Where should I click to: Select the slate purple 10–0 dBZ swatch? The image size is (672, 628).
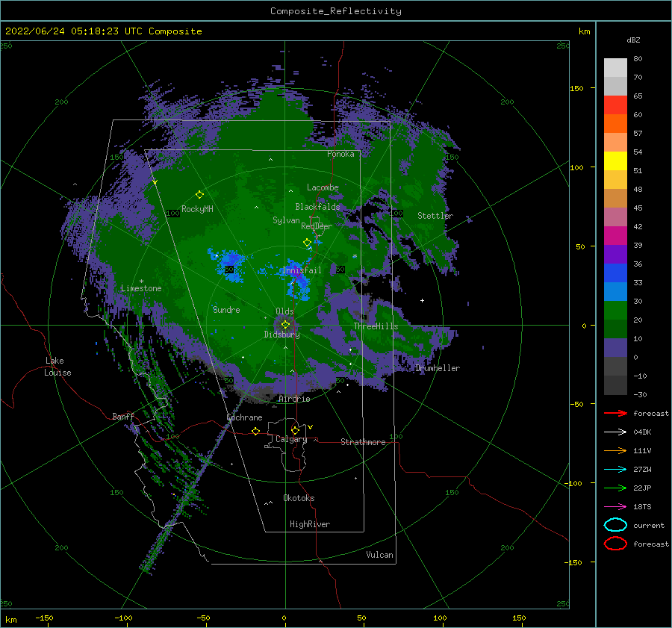point(615,348)
